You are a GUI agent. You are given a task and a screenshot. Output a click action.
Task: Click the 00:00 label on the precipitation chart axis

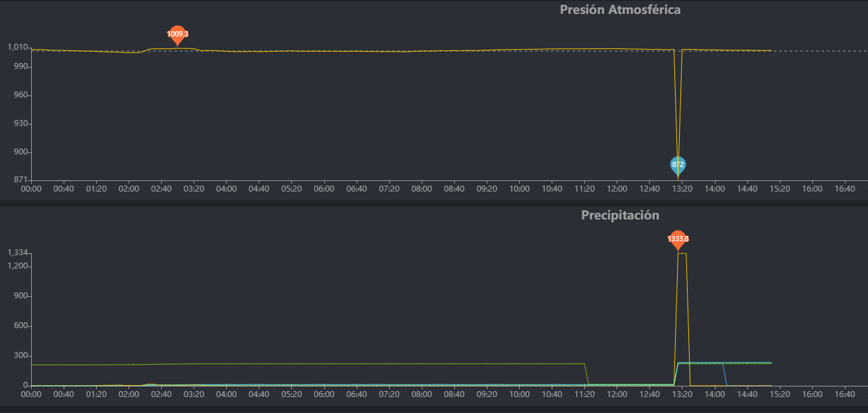[x=31, y=394]
